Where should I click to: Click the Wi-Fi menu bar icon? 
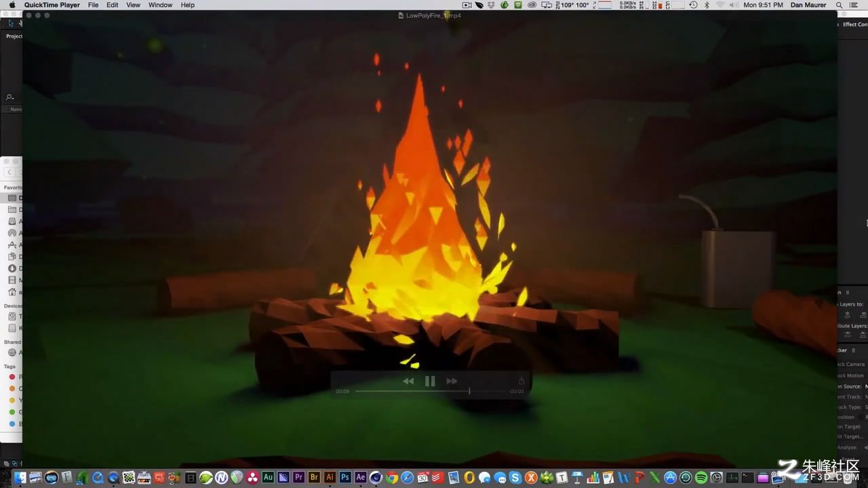tap(720, 5)
